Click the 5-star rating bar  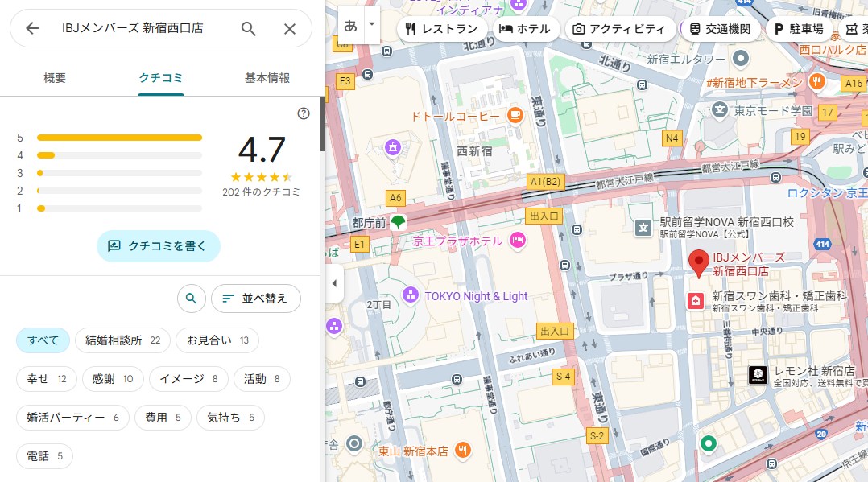119,138
